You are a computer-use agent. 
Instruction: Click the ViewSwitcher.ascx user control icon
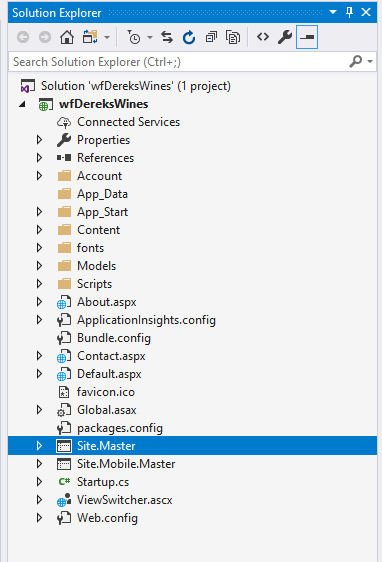(x=64, y=500)
